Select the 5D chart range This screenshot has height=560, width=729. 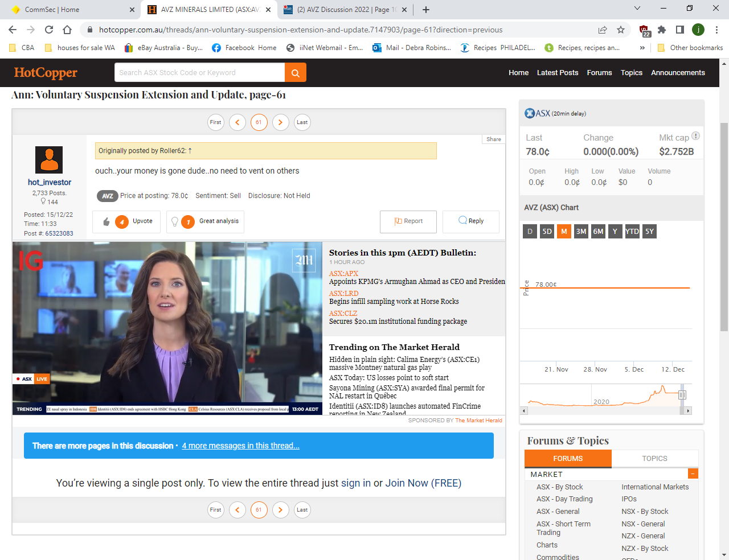tap(547, 232)
